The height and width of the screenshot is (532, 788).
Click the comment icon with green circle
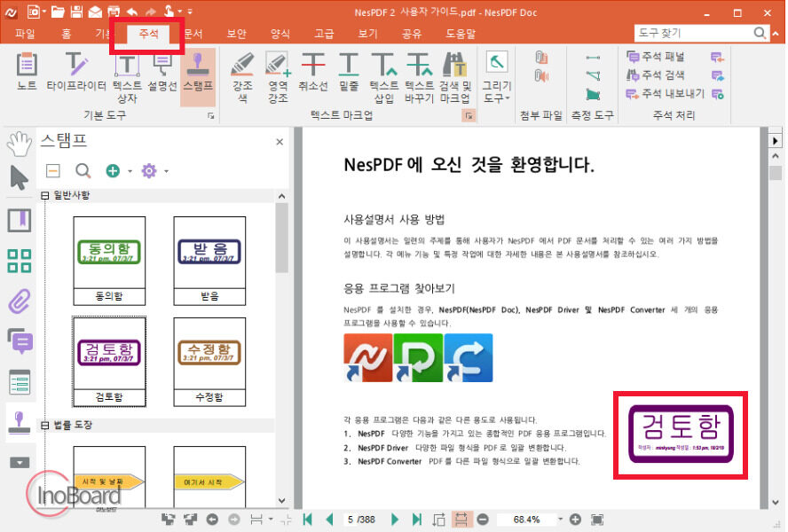tap(718, 94)
